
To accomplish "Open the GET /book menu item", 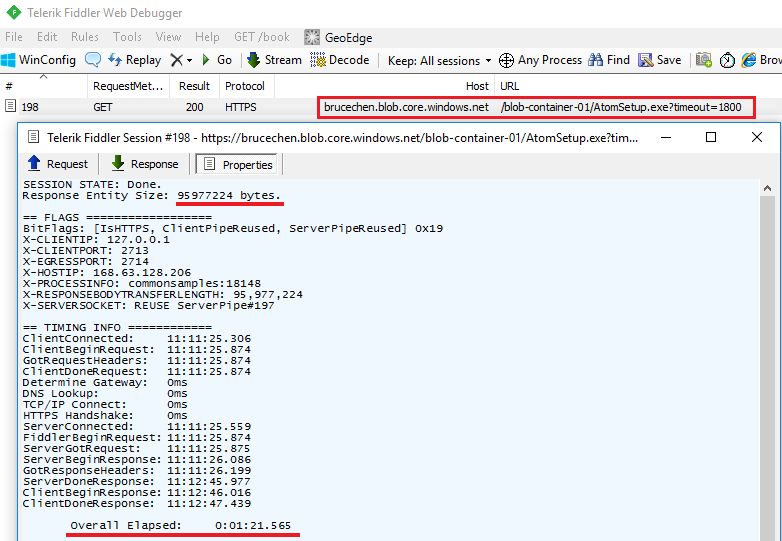I will [x=262, y=37].
